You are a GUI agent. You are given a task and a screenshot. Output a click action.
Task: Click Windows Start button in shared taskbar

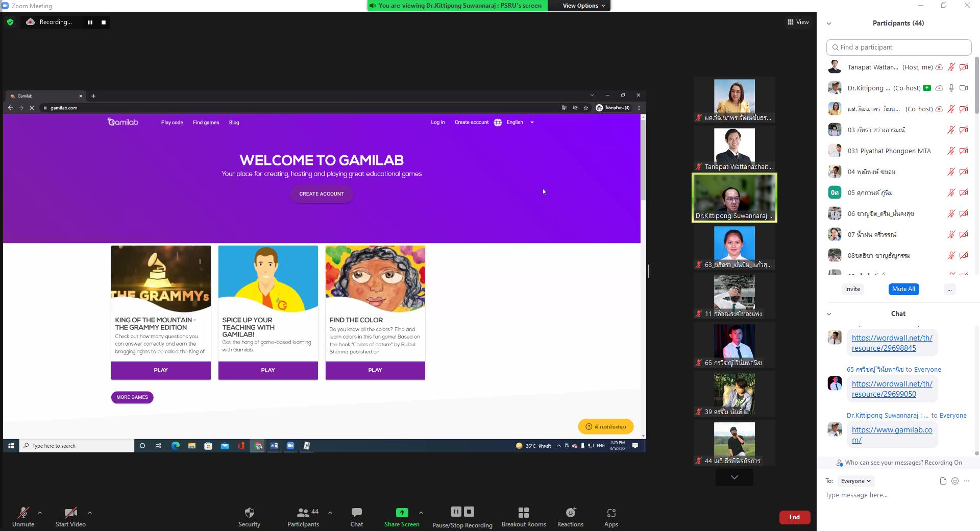tap(11, 446)
